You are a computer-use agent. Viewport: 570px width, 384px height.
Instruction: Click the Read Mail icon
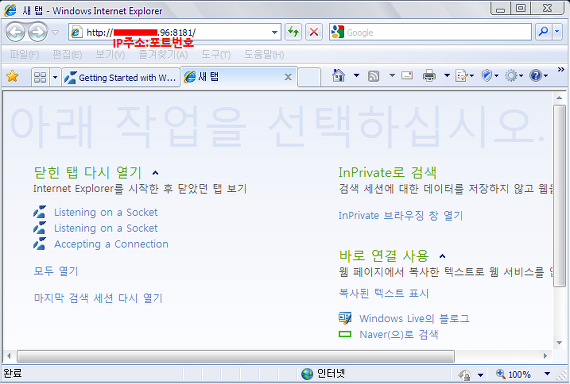tap(407, 75)
